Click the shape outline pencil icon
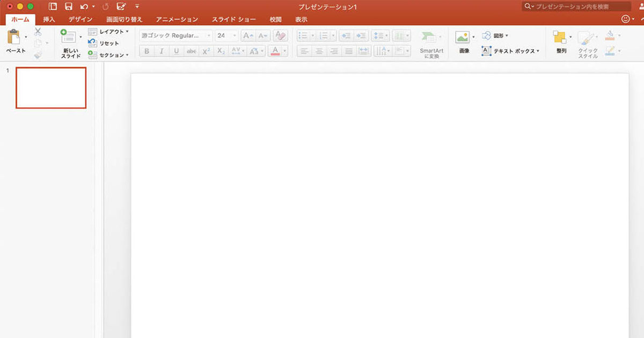Viewport: 644px width, 338px height. (610, 51)
